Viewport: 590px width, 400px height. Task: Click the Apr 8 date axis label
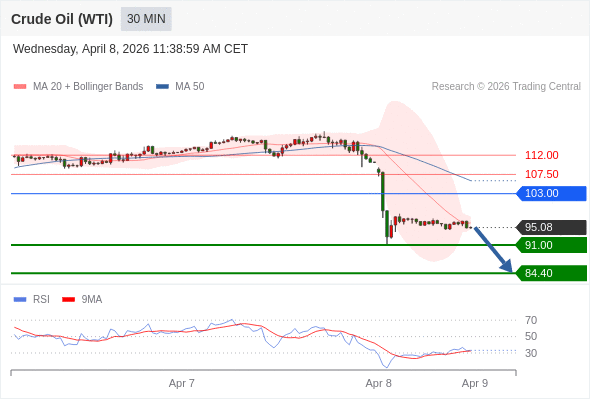pyautogui.click(x=379, y=383)
